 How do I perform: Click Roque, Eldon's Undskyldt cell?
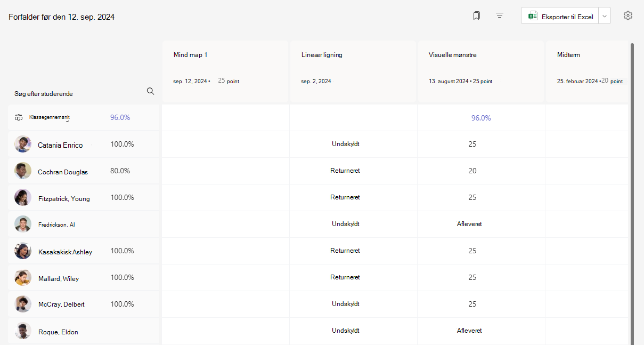click(x=353, y=331)
